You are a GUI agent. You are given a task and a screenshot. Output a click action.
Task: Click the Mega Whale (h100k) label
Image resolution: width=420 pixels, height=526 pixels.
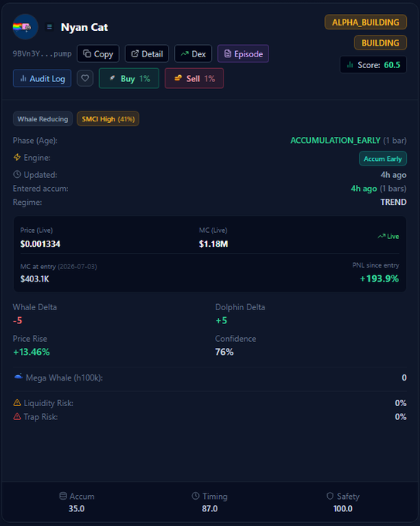point(64,377)
